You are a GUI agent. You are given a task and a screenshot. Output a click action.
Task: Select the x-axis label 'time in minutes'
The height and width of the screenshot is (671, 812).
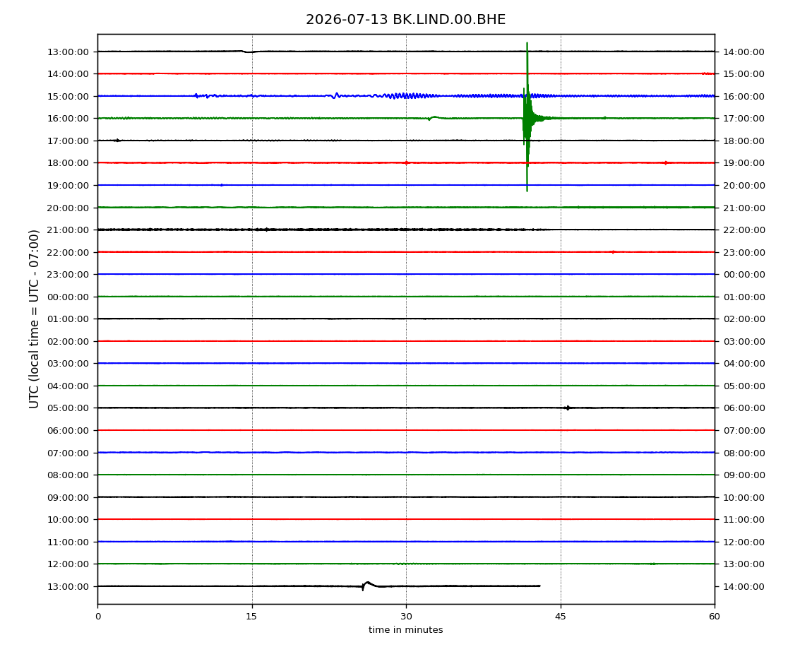(x=405, y=629)
